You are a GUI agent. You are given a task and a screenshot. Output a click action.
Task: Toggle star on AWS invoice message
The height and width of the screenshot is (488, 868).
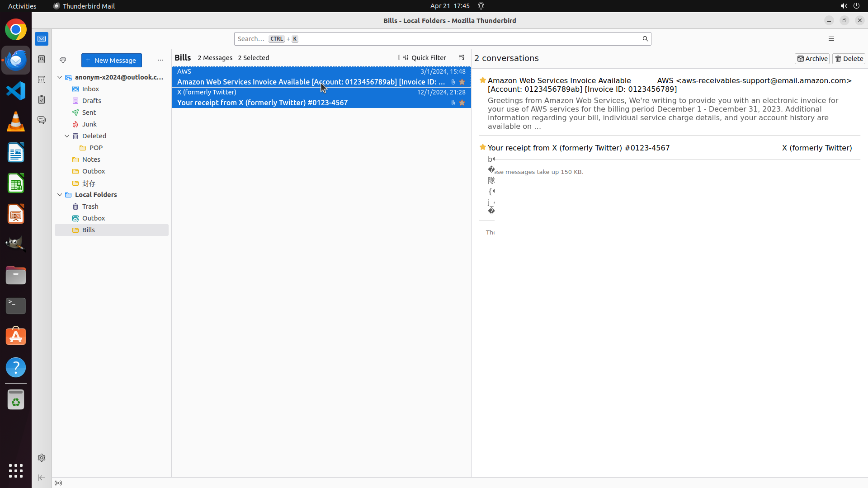click(462, 82)
